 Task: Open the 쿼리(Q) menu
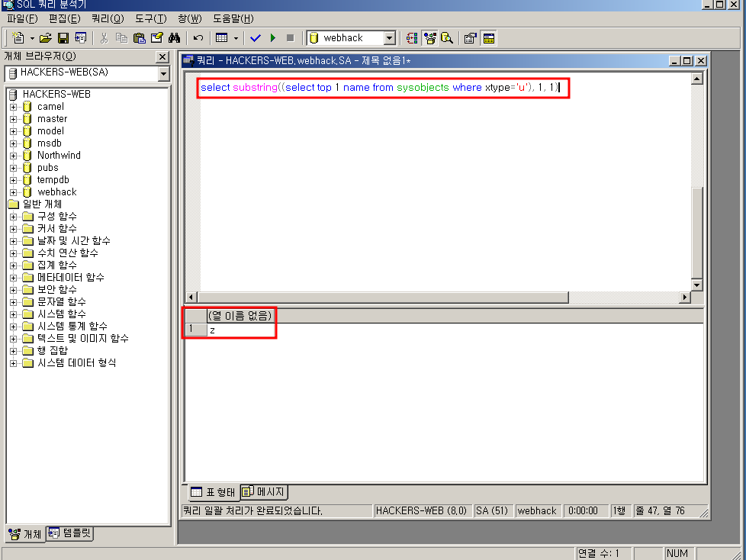click(108, 18)
